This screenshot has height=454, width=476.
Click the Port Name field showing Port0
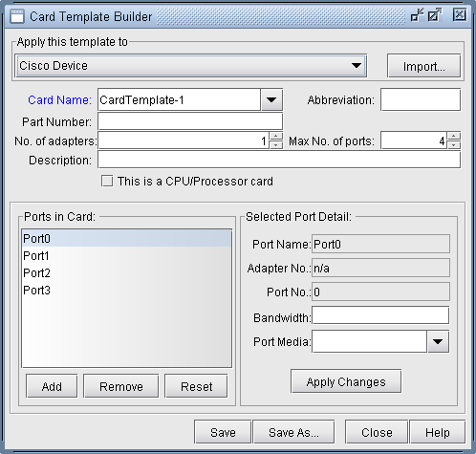[380, 244]
